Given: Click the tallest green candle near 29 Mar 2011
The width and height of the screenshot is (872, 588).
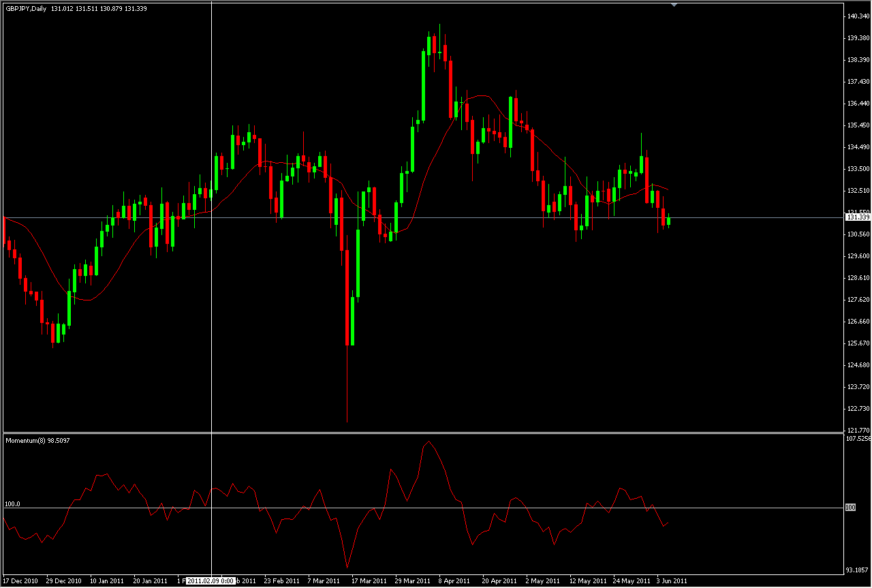Looking at the screenshot, I should point(422,85).
